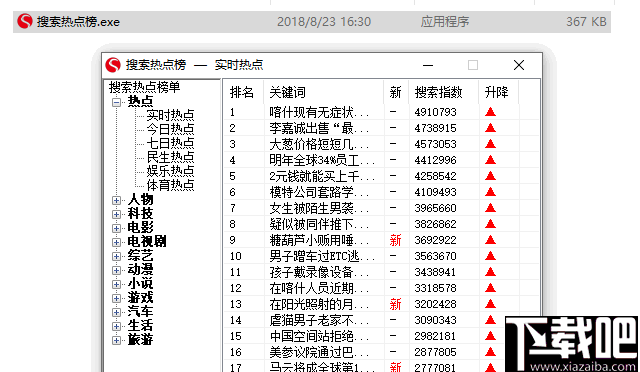
Task: Open 娱乐热点 in the tree
Action: [x=170, y=171]
